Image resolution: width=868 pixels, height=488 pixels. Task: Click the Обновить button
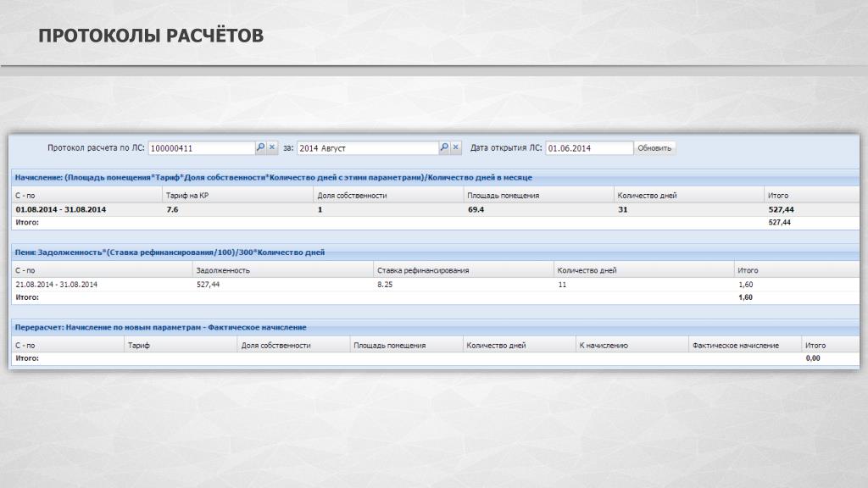click(654, 148)
